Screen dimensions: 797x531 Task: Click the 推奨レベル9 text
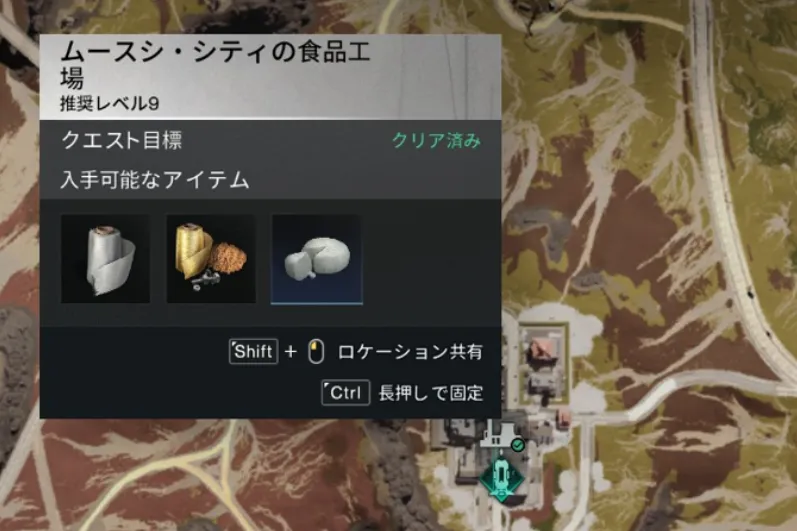(110, 104)
